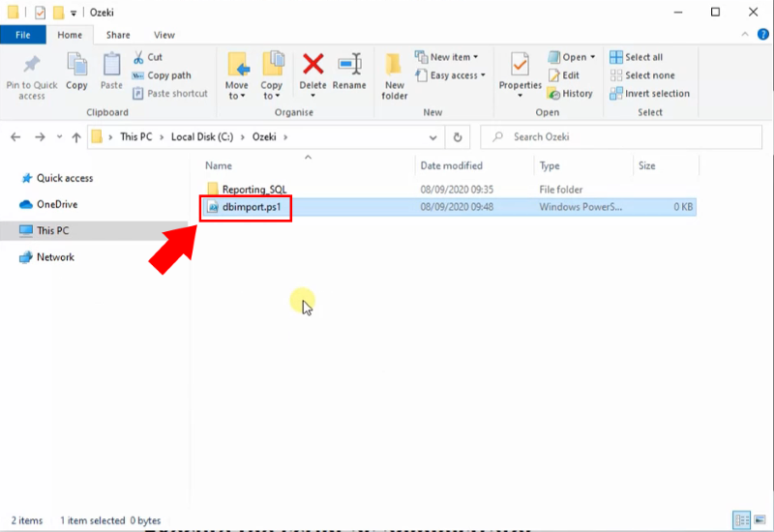Click Select all in the ribbon
Viewport: 774px width, 532px height.
tap(637, 57)
